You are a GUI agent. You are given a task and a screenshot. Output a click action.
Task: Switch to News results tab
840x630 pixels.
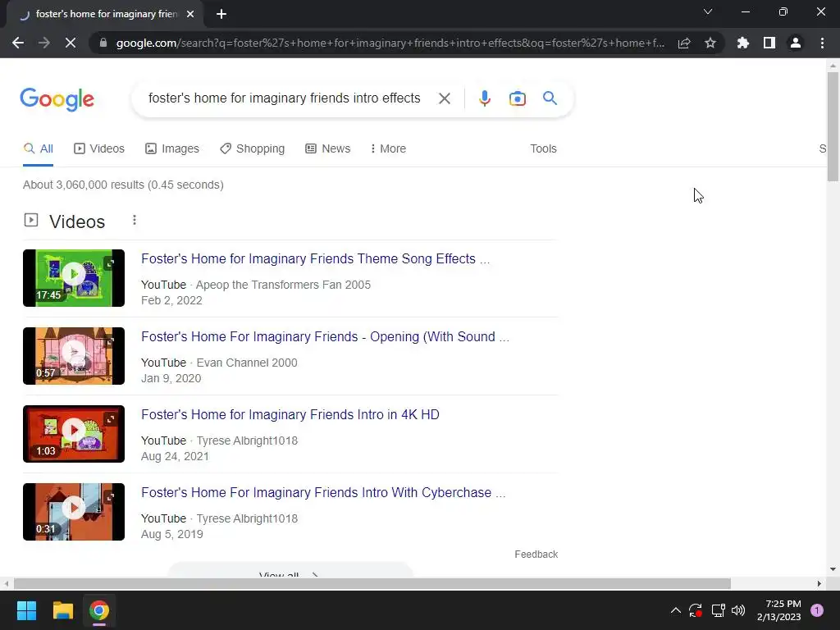tap(328, 149)
